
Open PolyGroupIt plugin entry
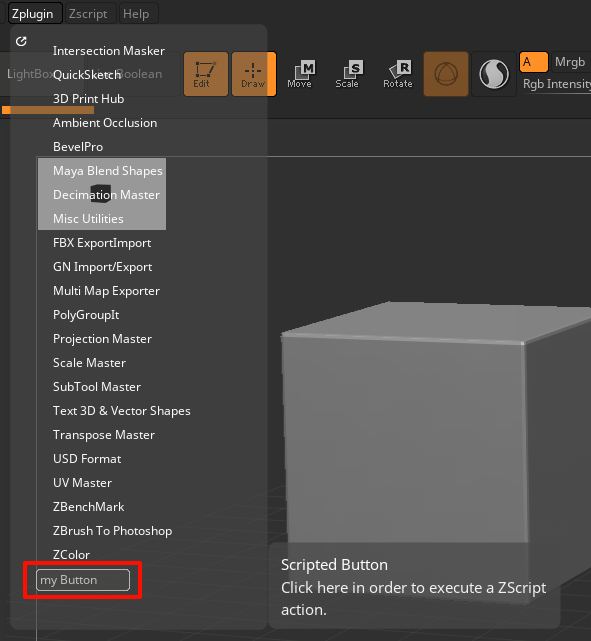(86, 315)
